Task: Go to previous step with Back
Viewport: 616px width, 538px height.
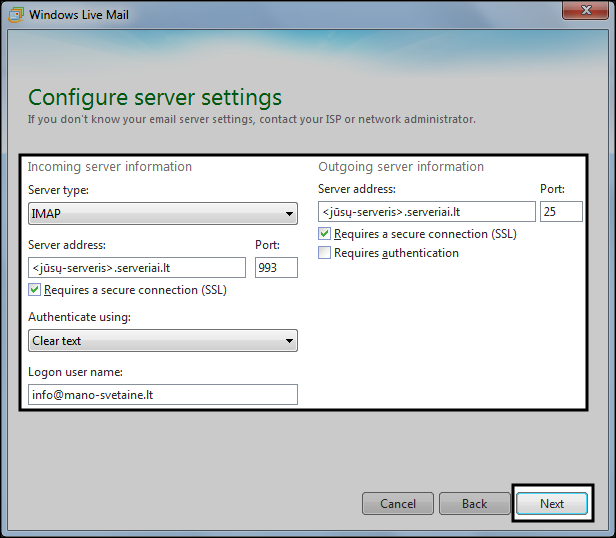Action: (x=474, y=504)
